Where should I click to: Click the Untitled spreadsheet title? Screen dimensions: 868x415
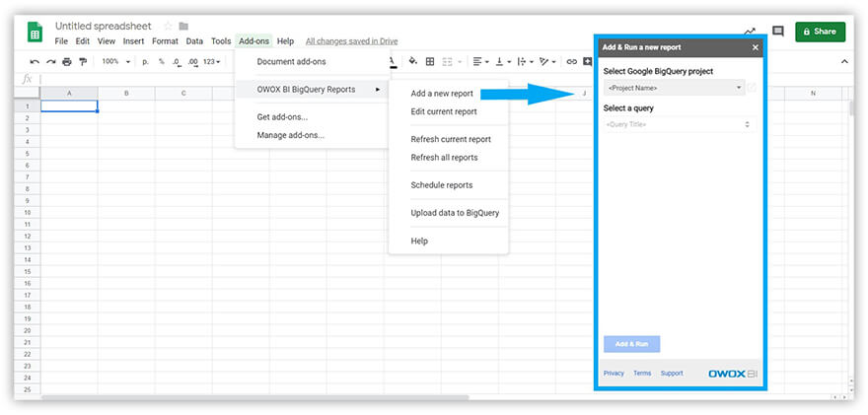(x=104, y=26)
